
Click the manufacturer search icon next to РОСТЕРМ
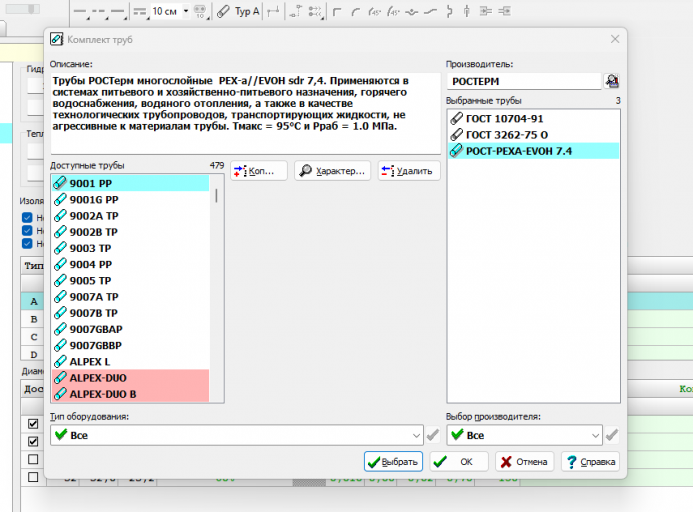[612, 81]
